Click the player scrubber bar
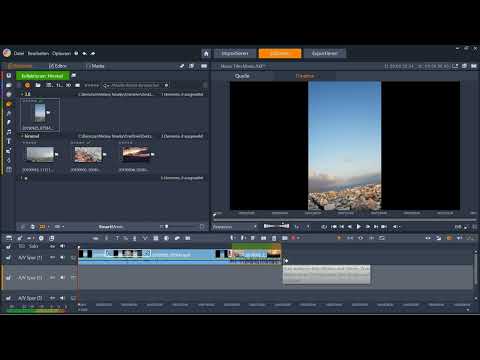 point(345,220)
